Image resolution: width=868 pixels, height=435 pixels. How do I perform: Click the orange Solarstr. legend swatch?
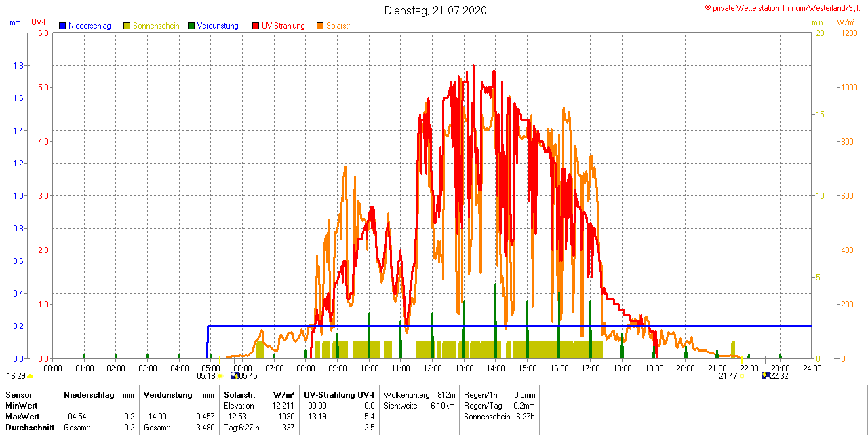tap(320, 26)
